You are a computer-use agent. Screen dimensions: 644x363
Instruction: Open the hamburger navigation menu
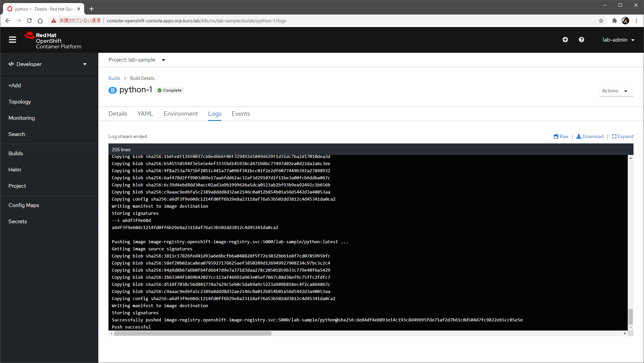click(13, 40)
